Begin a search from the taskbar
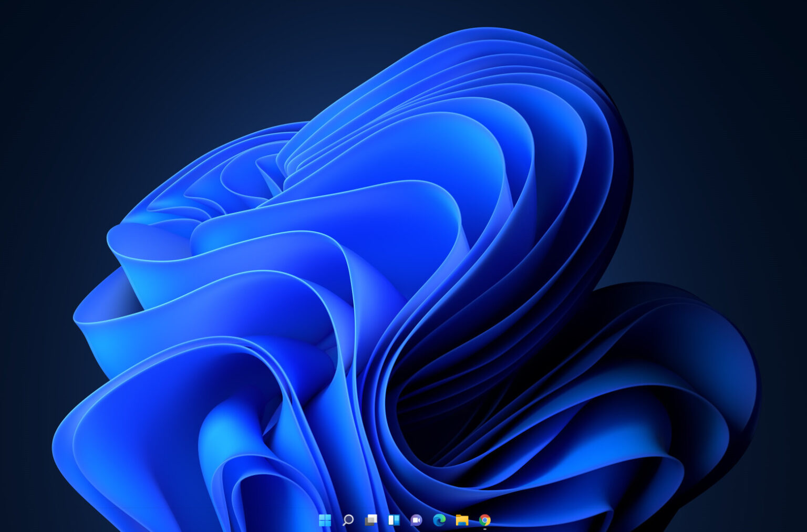 347,520
